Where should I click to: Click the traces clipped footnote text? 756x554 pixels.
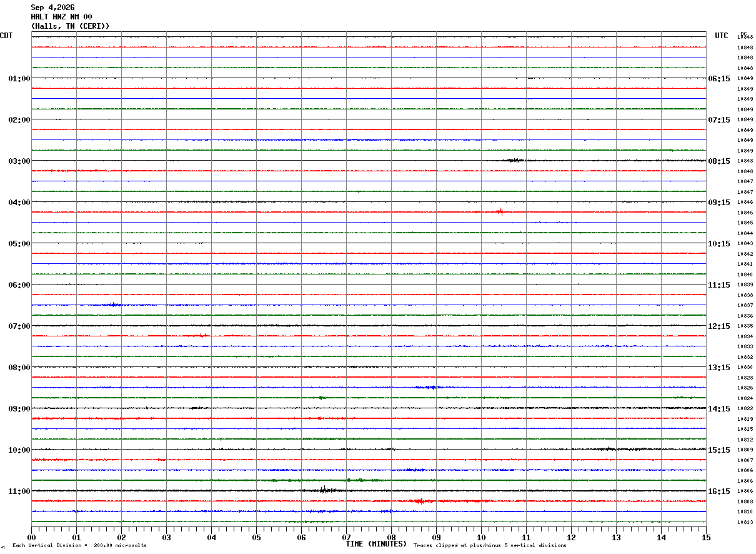(x=490, y=546)
